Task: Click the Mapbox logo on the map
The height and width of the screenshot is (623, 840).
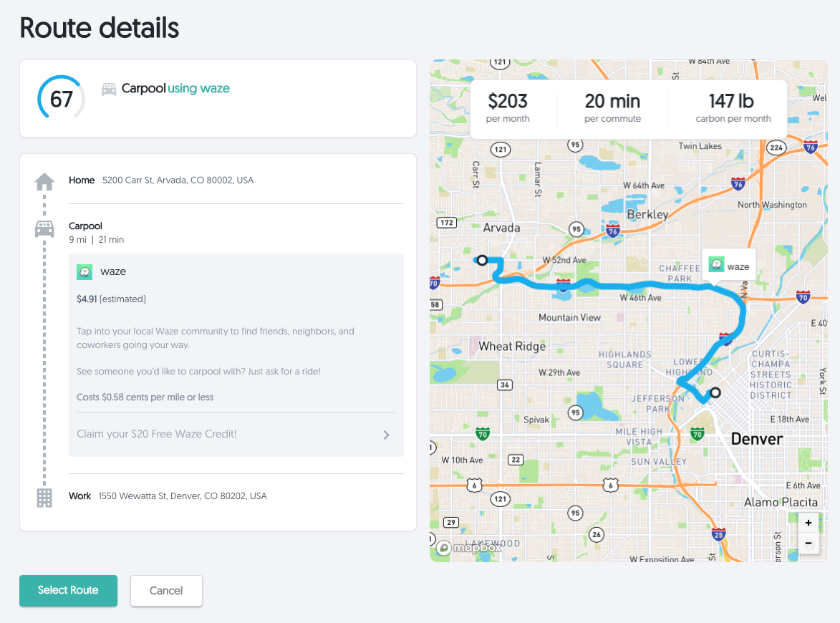Action: 469,548
